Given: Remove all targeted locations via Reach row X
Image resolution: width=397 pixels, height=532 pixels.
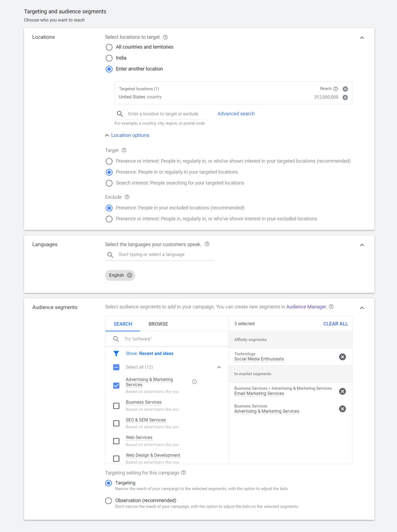Looking at the screenshot, I should pos(345,89).
